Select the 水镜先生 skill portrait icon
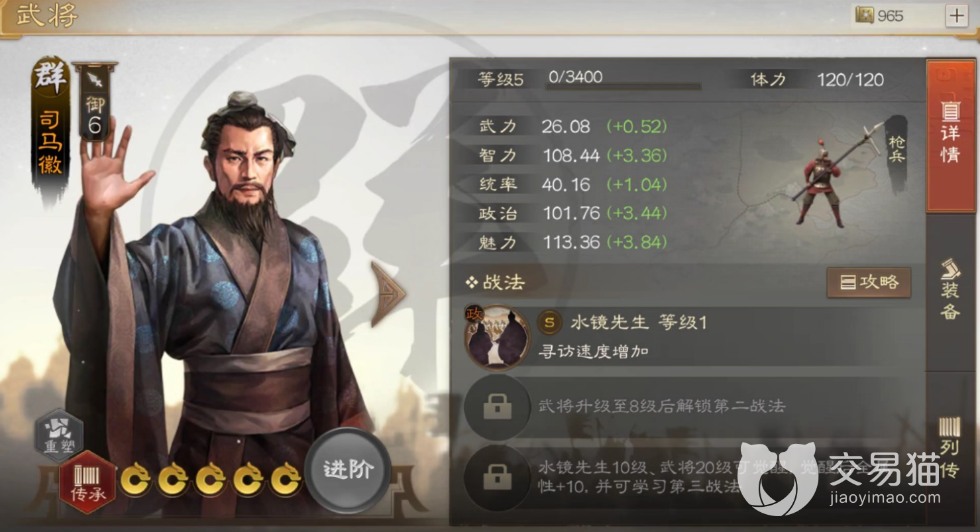 click(497, 337)
